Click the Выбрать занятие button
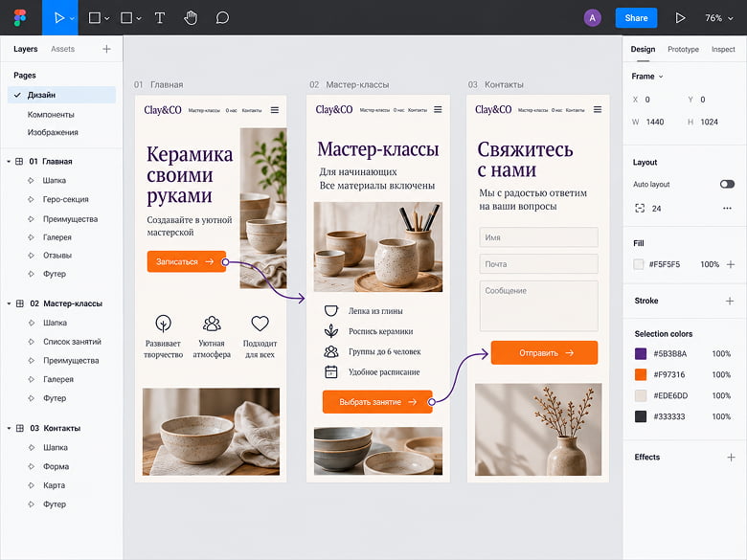747x560 pixels. pyautogui.click(x=377, y=402)
